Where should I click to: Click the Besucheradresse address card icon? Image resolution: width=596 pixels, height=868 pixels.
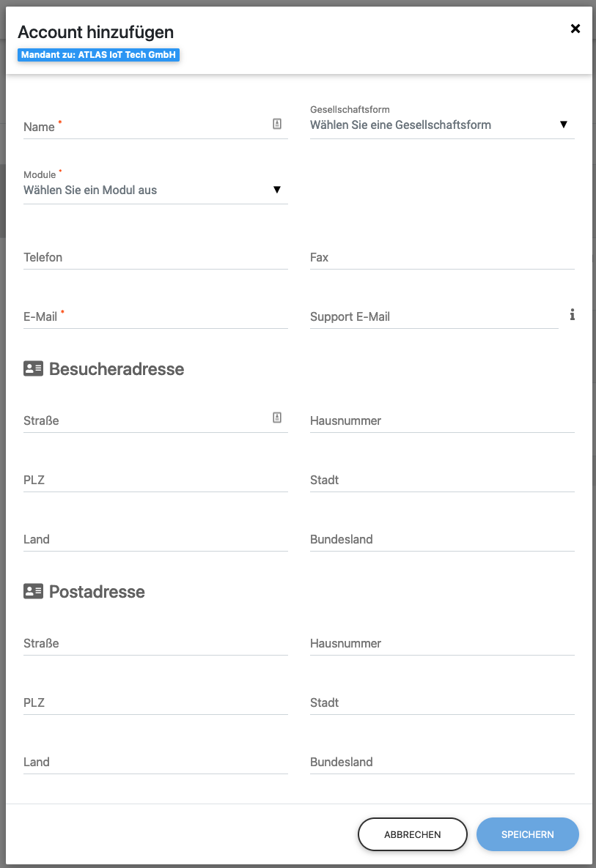[34, 368]
